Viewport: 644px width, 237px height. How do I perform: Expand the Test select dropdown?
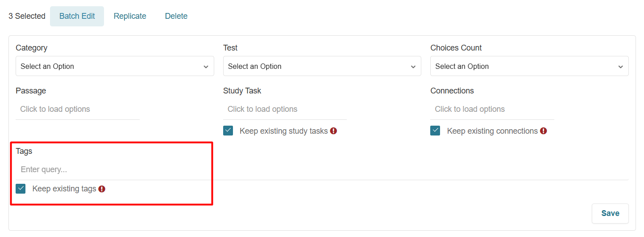pyautogui.click(x=322, y=66)
